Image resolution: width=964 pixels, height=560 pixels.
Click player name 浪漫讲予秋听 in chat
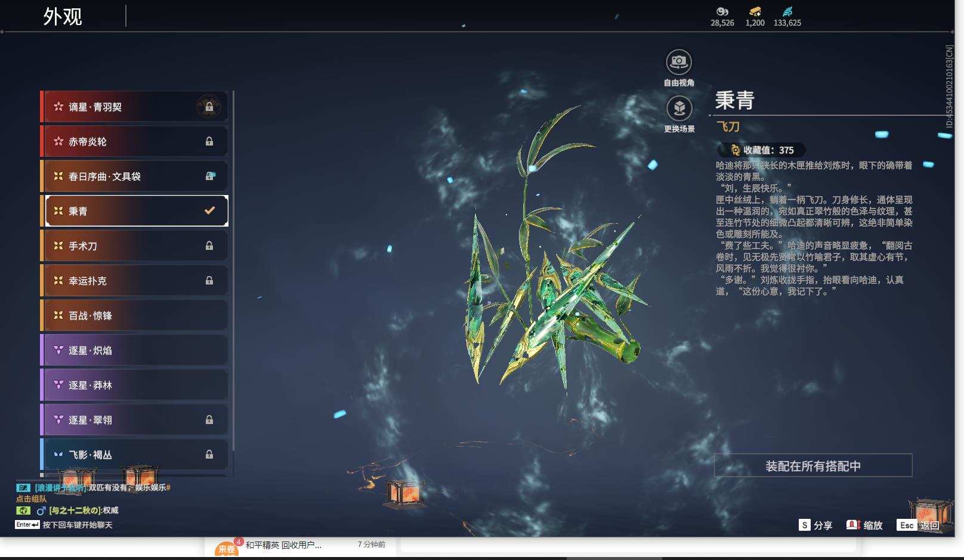point(60,488)
